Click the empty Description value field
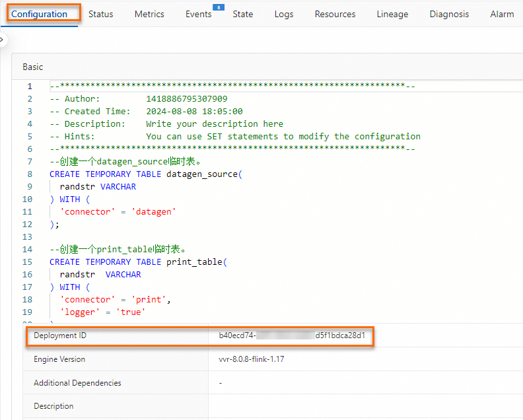 [x=363, y=406]
